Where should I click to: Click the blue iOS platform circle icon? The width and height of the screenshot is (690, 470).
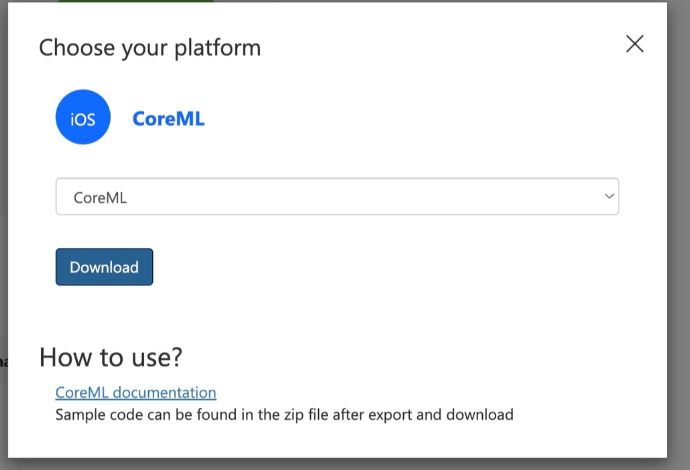pos(83,117)
